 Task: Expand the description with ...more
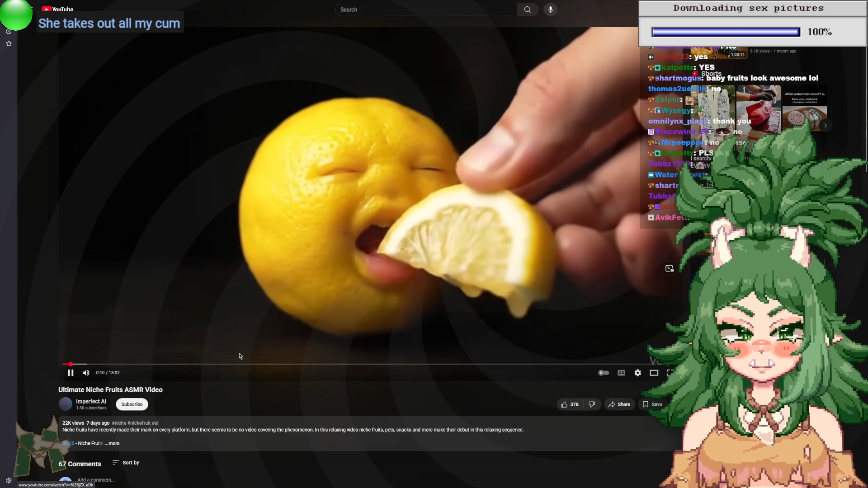tap(113, 443)
